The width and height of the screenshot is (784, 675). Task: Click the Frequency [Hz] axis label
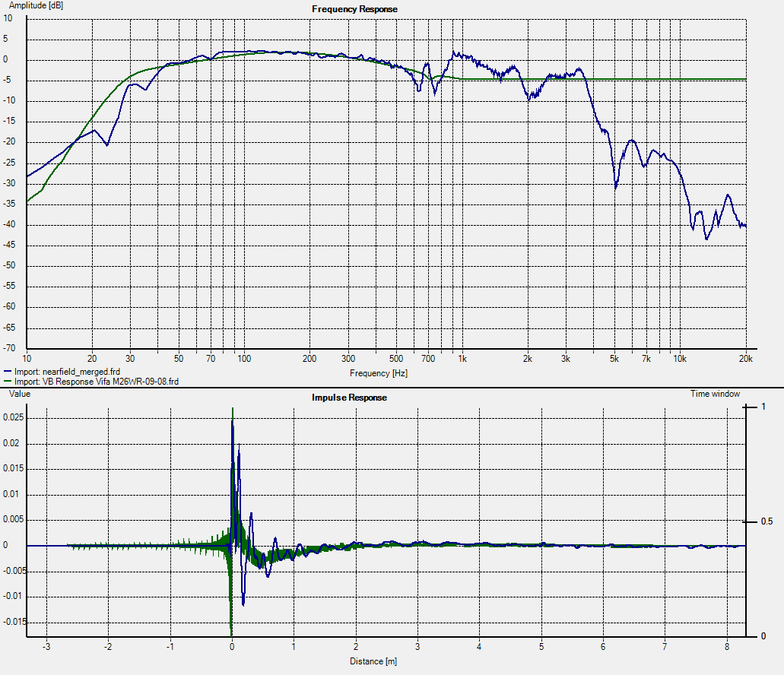[379, 373]
